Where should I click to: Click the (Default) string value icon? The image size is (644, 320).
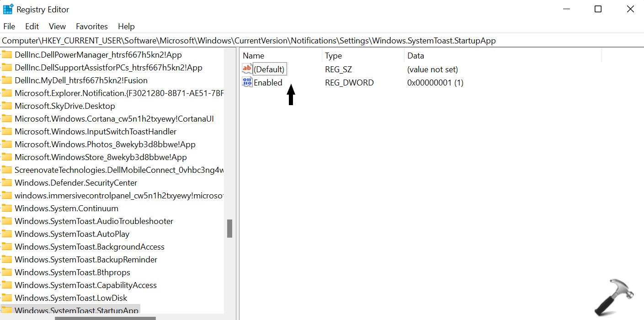(x=247, y=69)
